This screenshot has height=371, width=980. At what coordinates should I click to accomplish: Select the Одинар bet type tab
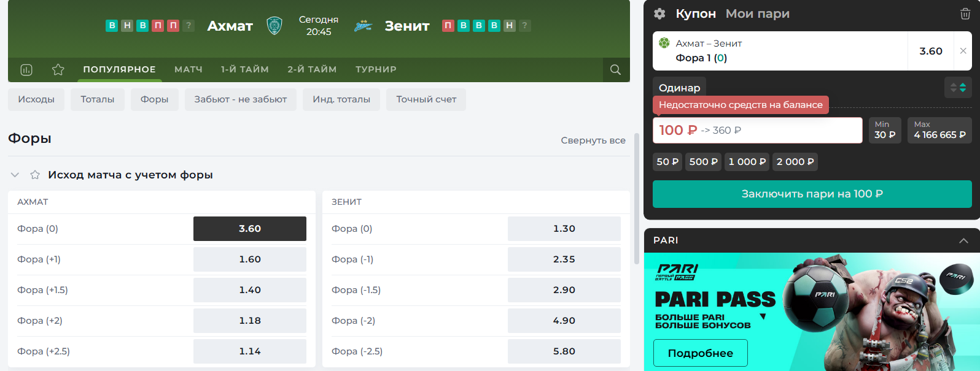pos(680,88)
